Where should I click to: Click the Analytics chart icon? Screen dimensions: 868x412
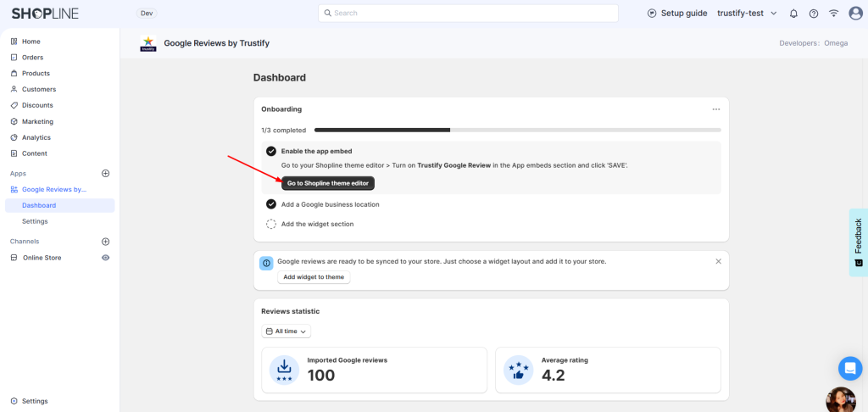(14, 137)
